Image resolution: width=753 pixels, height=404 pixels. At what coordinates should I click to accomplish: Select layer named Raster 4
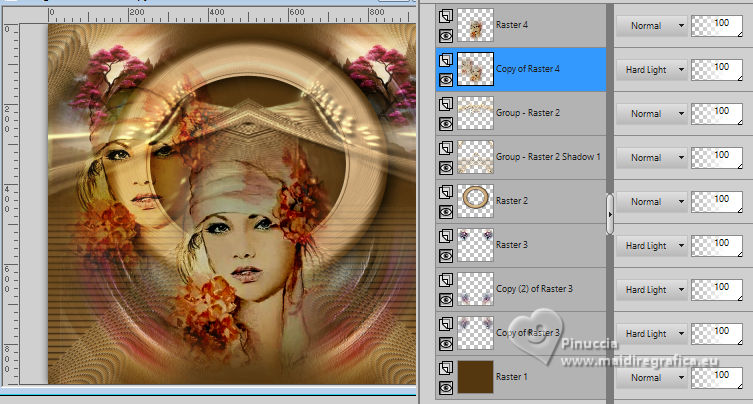511,25
